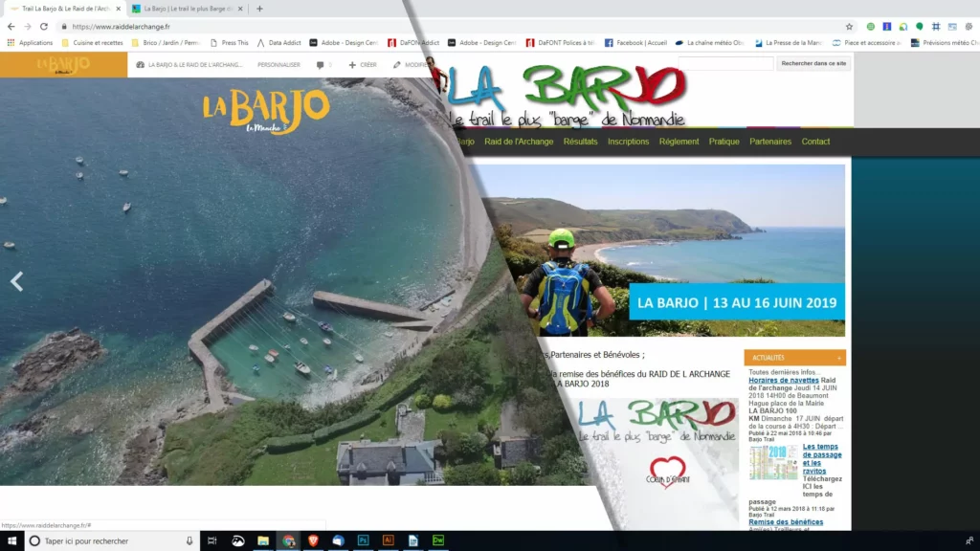Click the 'LA BARJO | 13 AU 16 JUIN 2019' banner
Screen dimensions: 980x551
736,302
